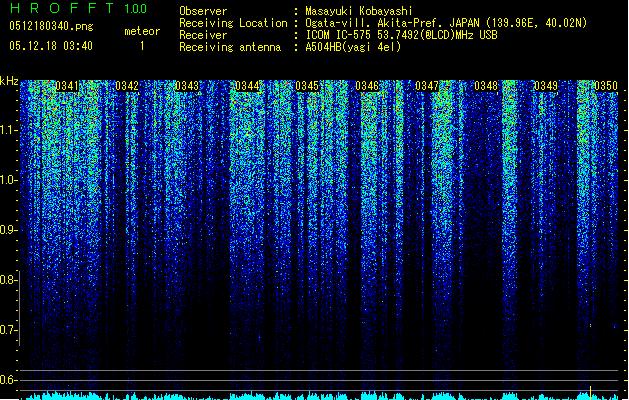Click the yellow meteor marker spike near 0350
This screenshot has width=629, height=400.
[x=590, y=392]
